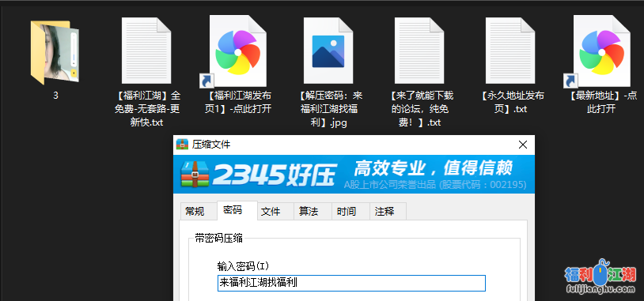Switch to the 时间 tab

point(347,212)
